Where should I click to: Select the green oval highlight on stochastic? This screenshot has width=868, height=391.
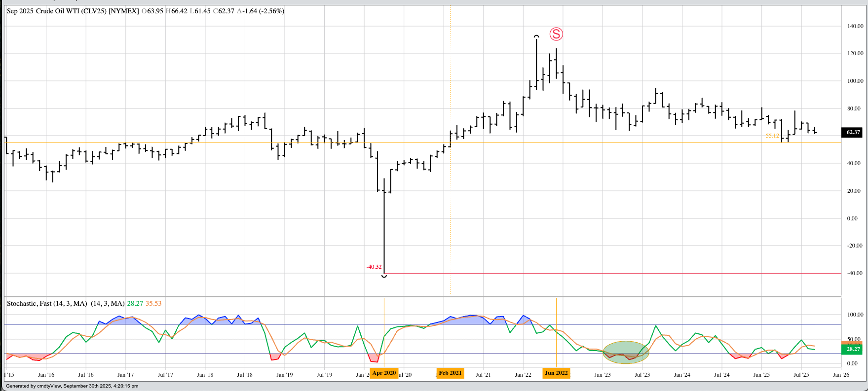[x=626, y=352]
